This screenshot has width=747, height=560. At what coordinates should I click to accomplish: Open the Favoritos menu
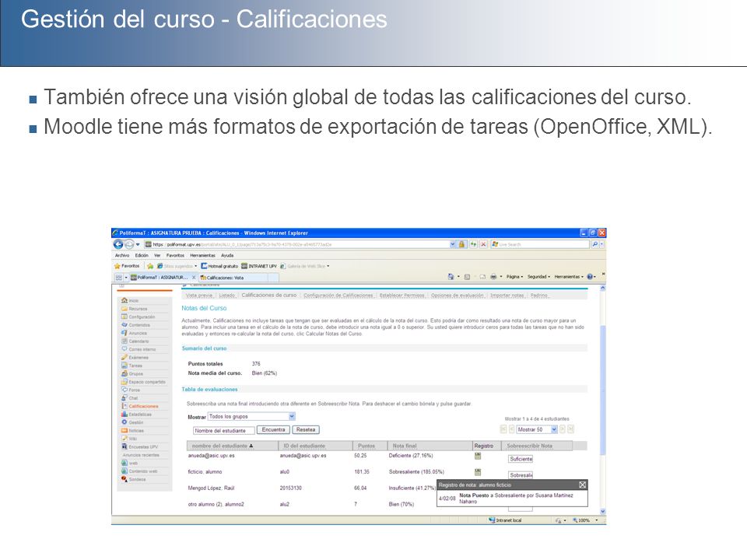pyautogui.click(x=175, y=256)
